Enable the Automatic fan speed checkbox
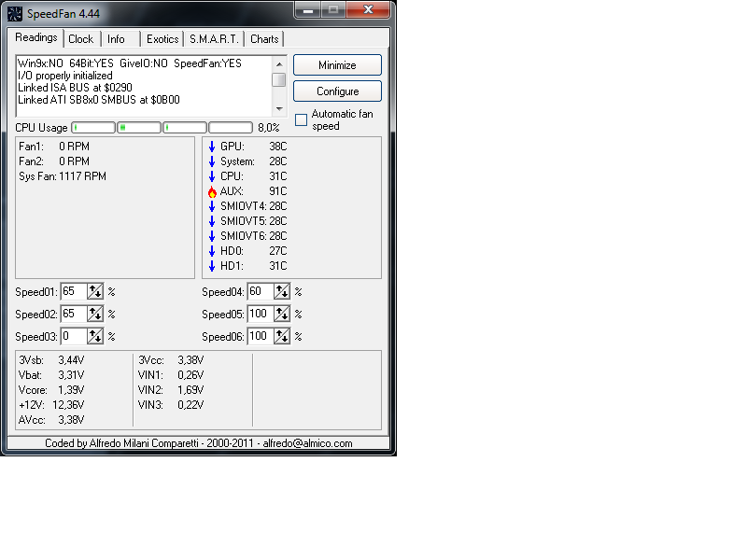This screenshot has height=560, width=747. pos(301,119)
